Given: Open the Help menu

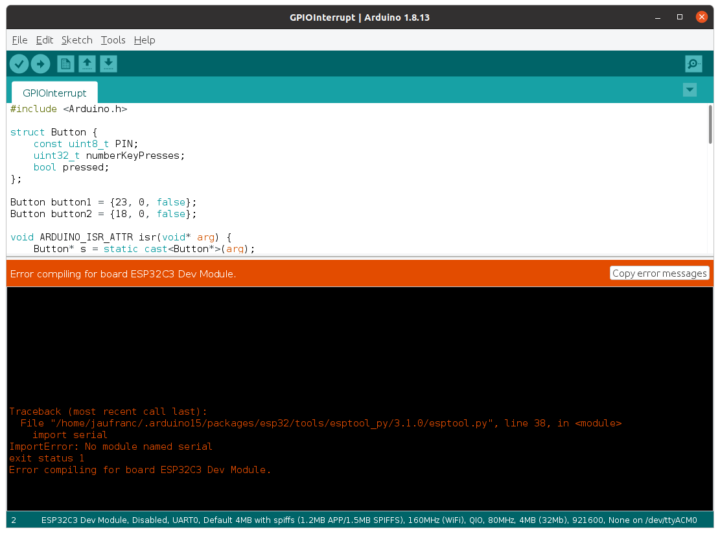Looking at the screenshot, I should click(x=144, y=40).
